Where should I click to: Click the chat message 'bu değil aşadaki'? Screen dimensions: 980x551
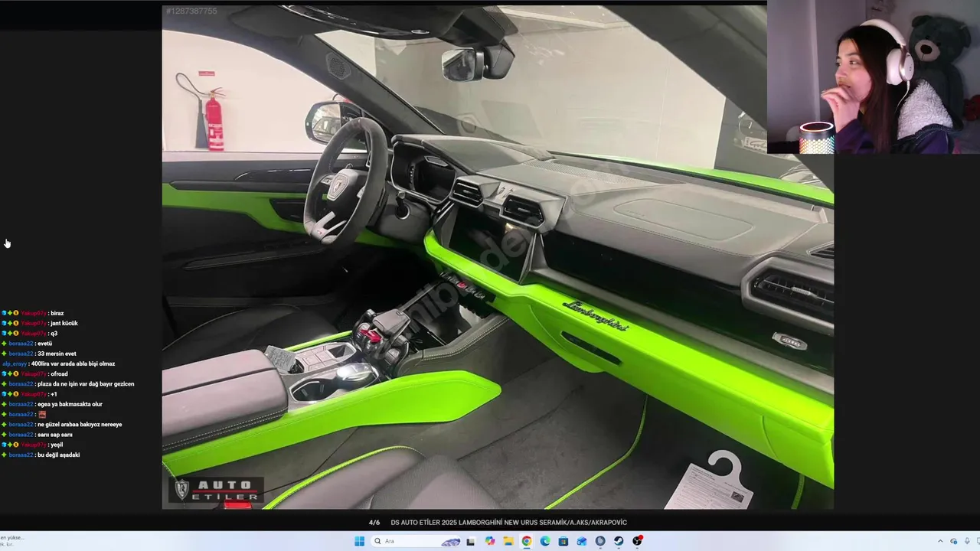tap(58, 455)
